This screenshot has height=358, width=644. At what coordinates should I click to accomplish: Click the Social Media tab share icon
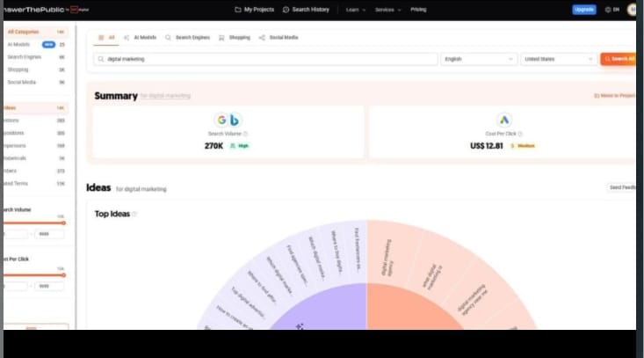tap(262, 38)
